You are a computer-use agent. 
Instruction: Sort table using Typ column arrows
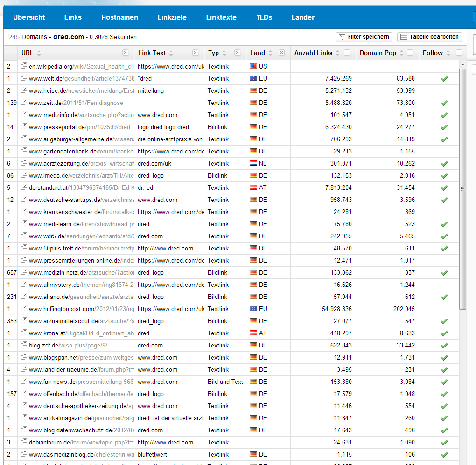point(224,53)
